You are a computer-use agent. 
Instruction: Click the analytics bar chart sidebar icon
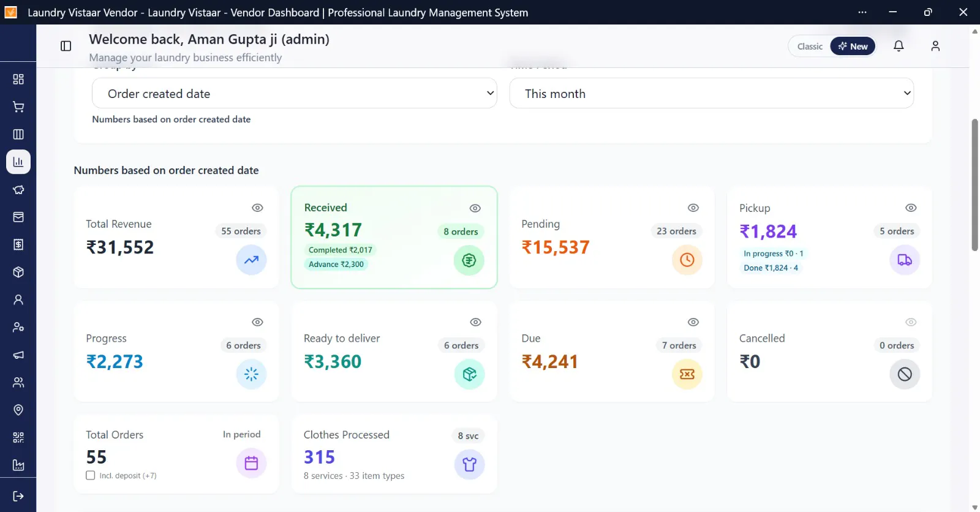tap(18, 162)
